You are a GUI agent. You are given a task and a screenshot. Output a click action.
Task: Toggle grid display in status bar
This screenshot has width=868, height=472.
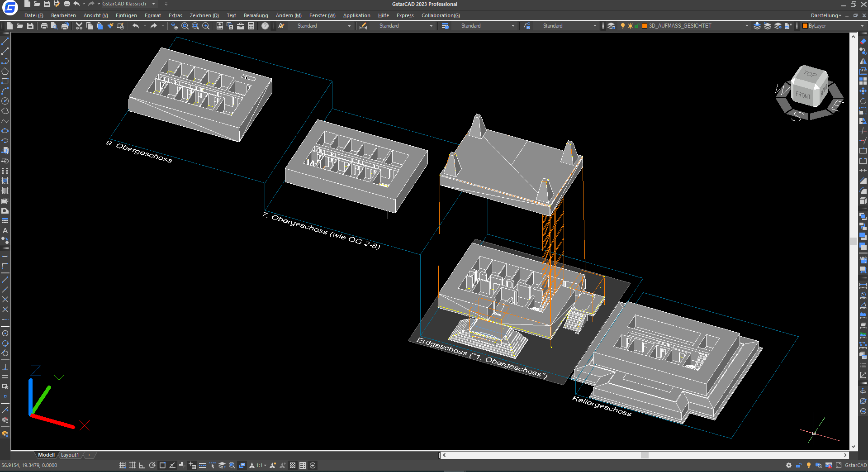132,465
